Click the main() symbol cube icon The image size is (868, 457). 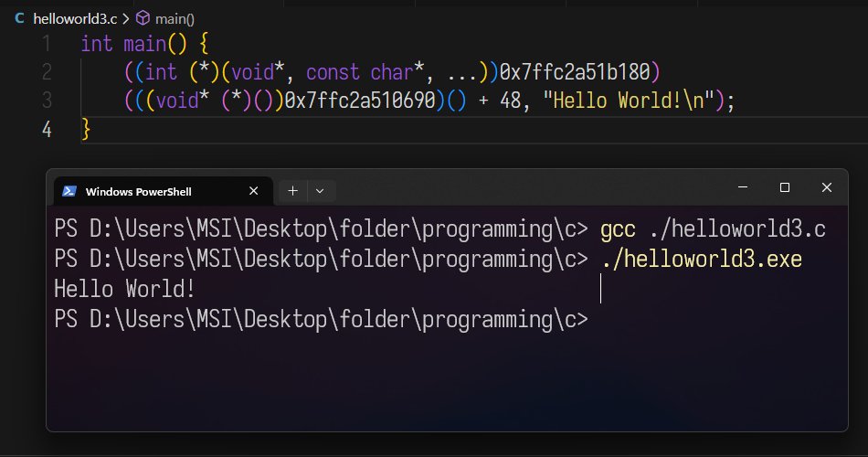coord(143,18)
